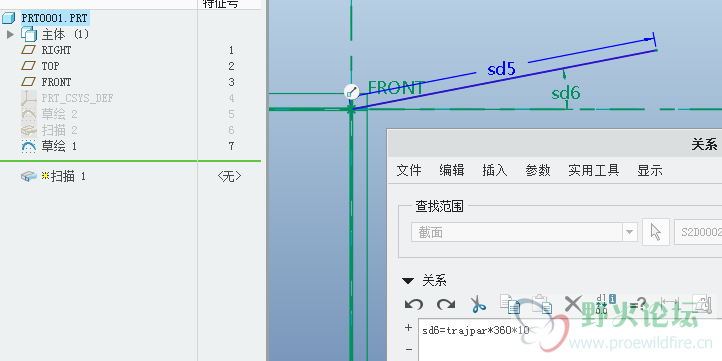Select 草绘 2 in the model tree

59,114
